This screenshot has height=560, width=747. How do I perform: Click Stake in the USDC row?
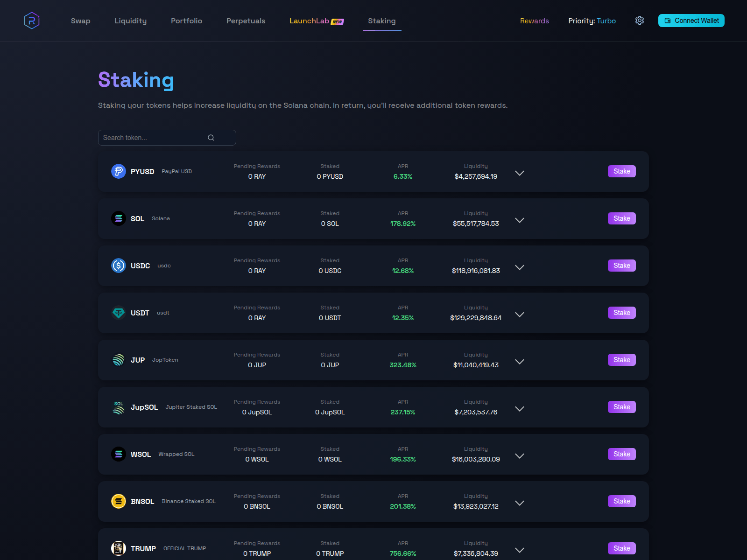tap(622, 266)
